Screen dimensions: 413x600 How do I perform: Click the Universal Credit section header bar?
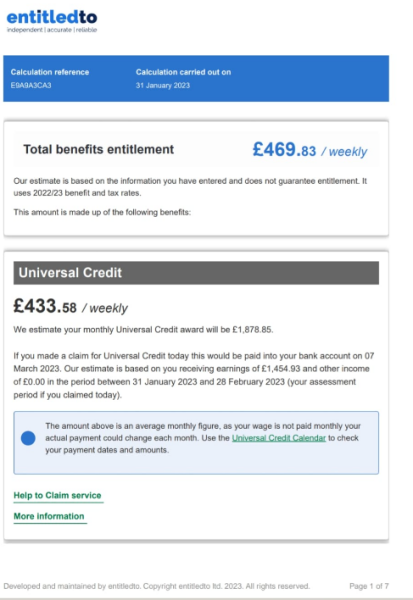coord(196,273)
